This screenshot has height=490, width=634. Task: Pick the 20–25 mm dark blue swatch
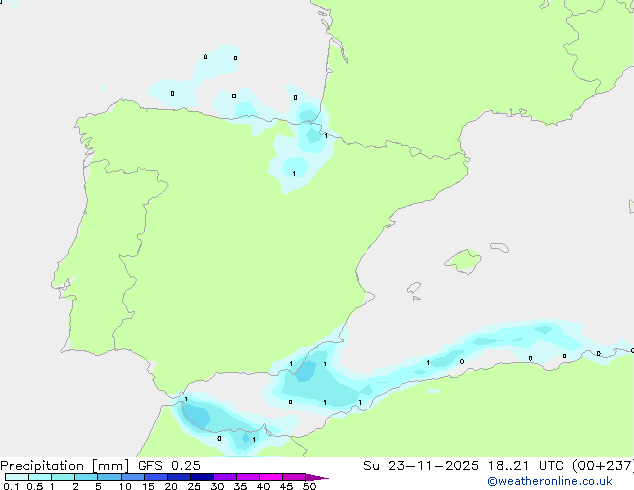click(x=179, y=477)
